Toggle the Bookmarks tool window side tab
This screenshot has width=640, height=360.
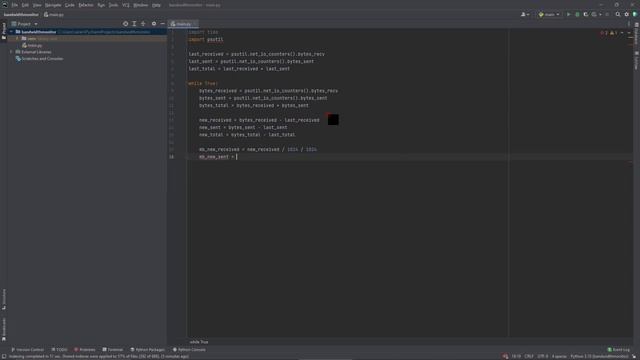click(x=4, y=329)
